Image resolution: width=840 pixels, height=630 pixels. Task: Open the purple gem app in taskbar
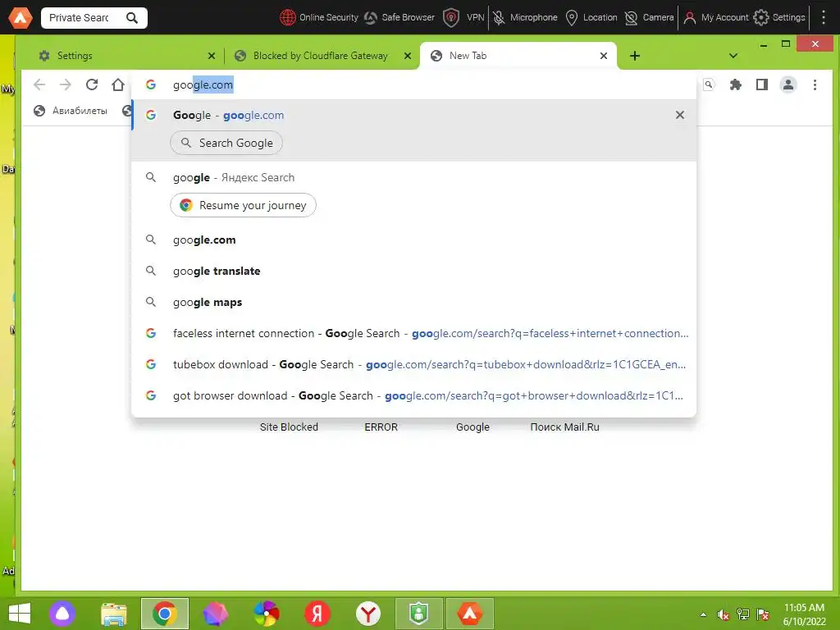[216, 614]
